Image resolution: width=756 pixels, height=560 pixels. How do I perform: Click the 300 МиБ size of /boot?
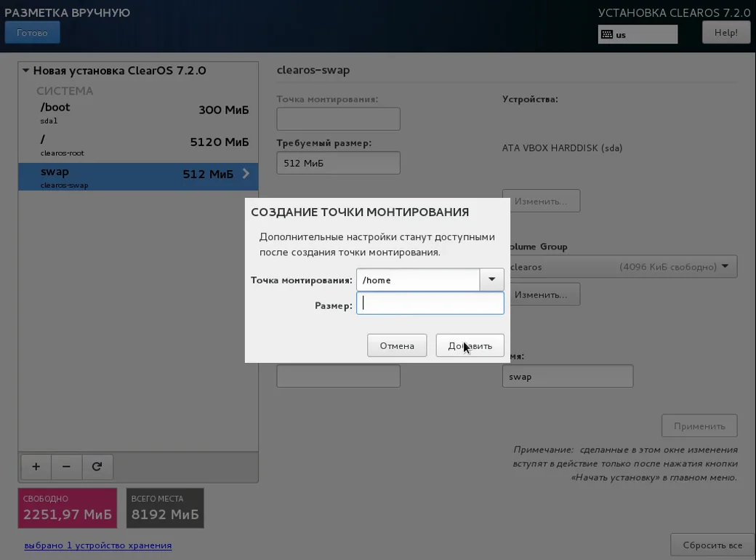coord(224,110)
